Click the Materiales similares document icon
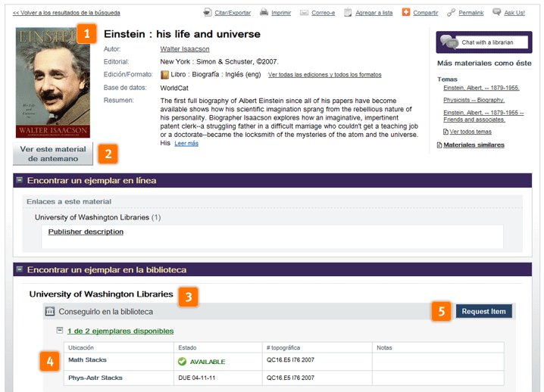 [440, 145]
